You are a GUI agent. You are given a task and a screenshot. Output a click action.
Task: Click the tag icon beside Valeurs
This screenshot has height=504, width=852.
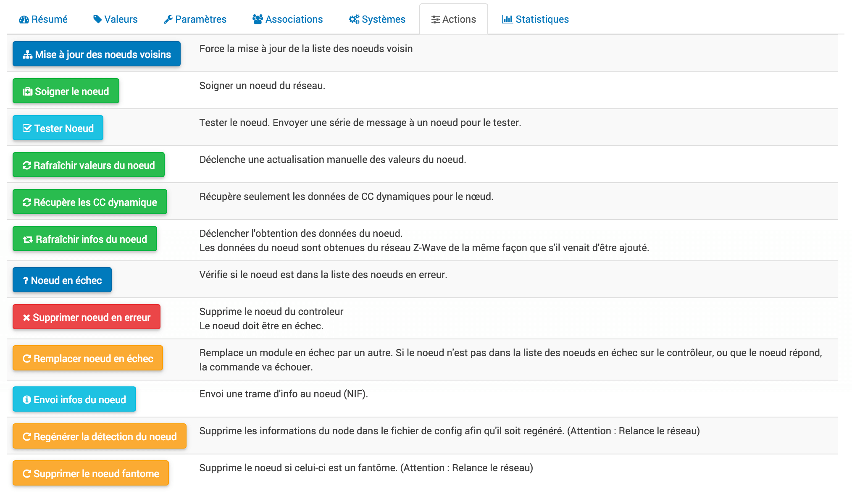point(97,19)
